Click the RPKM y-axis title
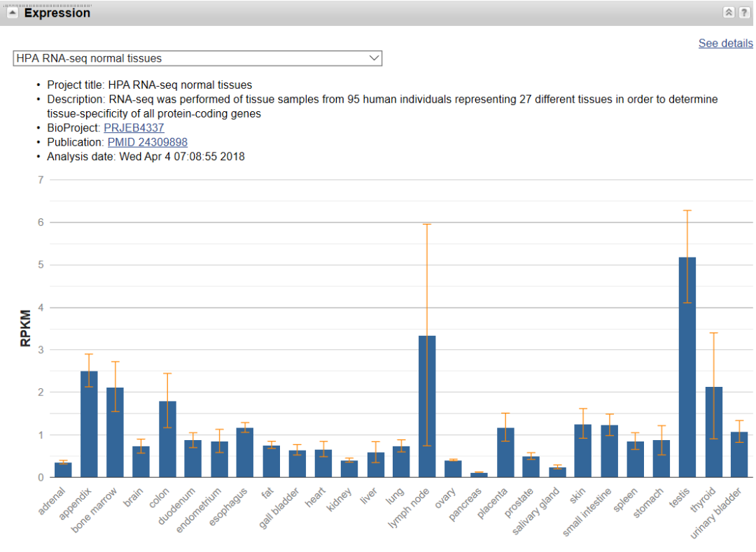Image resolution: width=756 pixels, height=552 pixels. pyautogui.click(x=25, y=329)
